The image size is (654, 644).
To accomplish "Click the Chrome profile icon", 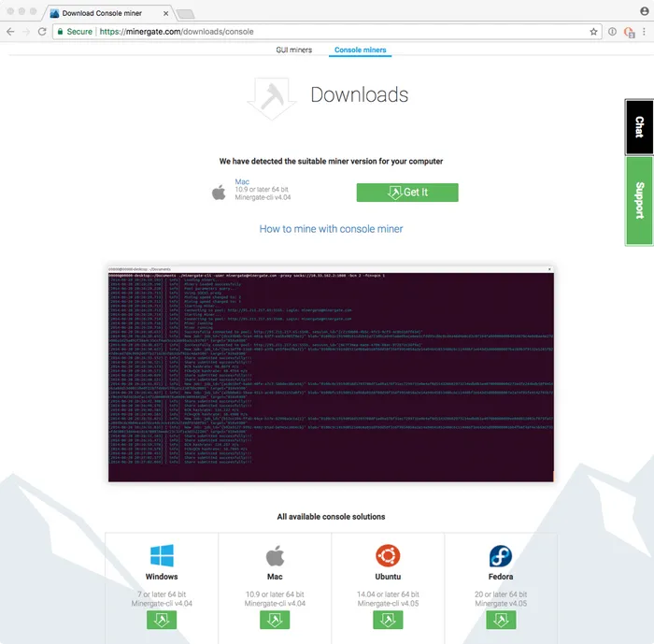I will 644,10.
